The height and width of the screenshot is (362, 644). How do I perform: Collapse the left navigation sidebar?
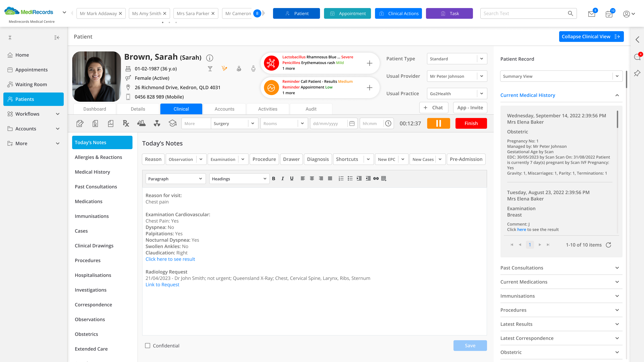57,38
